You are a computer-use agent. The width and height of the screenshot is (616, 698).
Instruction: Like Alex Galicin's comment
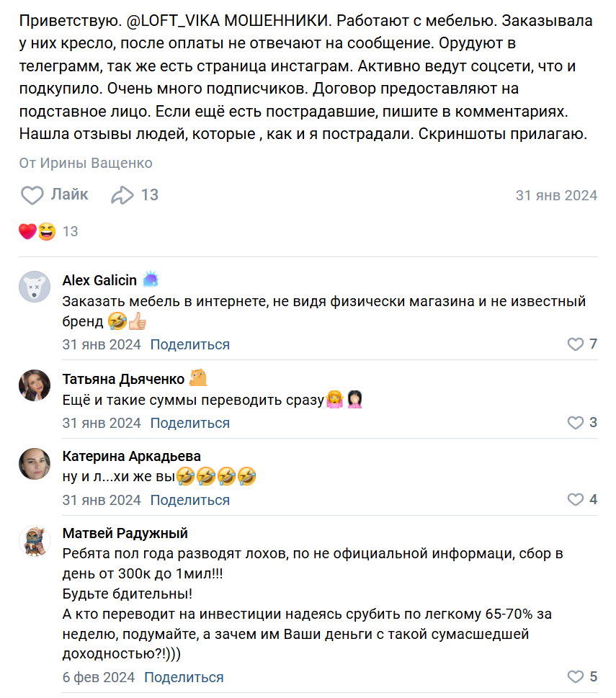pos(575,344)
